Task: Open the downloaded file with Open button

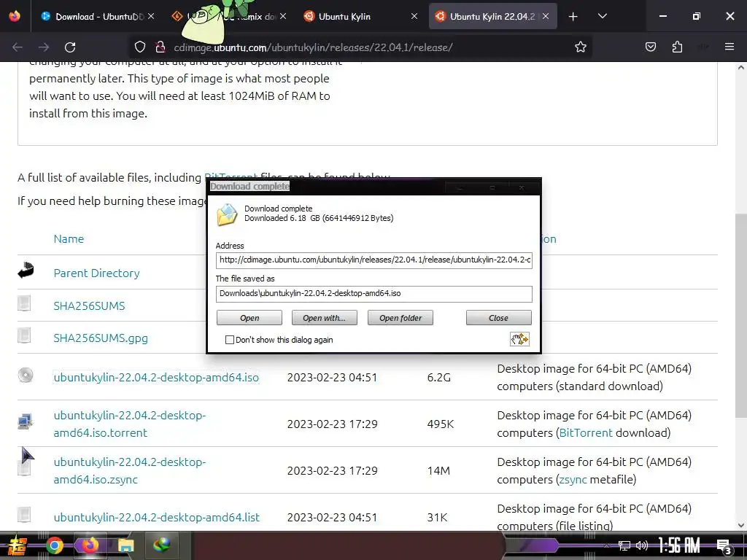Action: (249, 318)
